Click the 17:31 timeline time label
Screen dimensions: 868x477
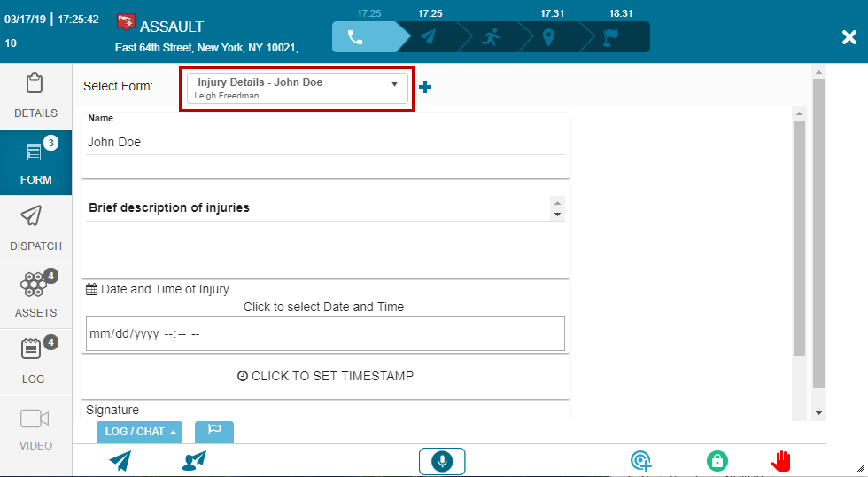552,13
